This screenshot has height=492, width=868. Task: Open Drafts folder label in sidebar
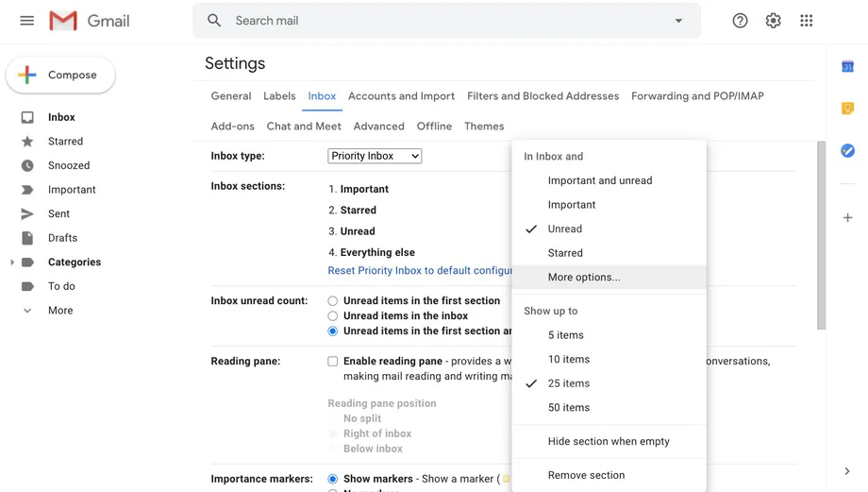pos(62,238)
